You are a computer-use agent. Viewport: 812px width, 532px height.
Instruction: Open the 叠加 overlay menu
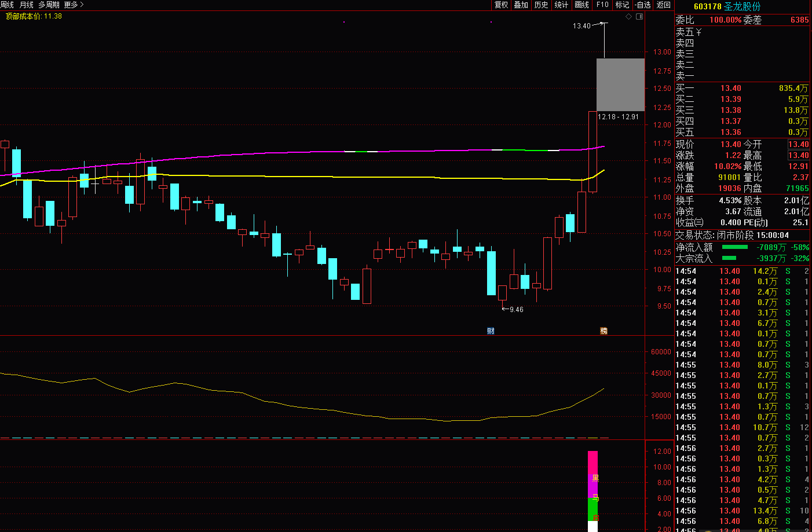tap(521, 5)
